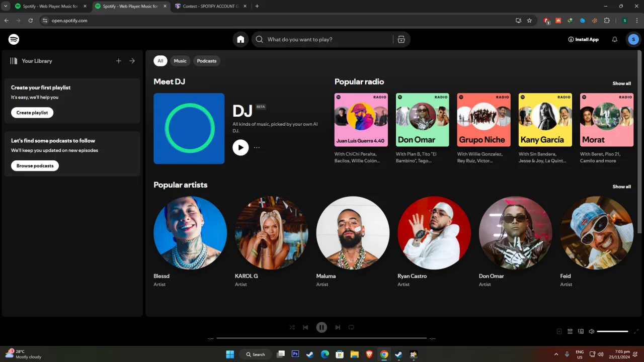Switch to the Contest - SPOTIFY ACCOUNT tab

tap(210, 6)
